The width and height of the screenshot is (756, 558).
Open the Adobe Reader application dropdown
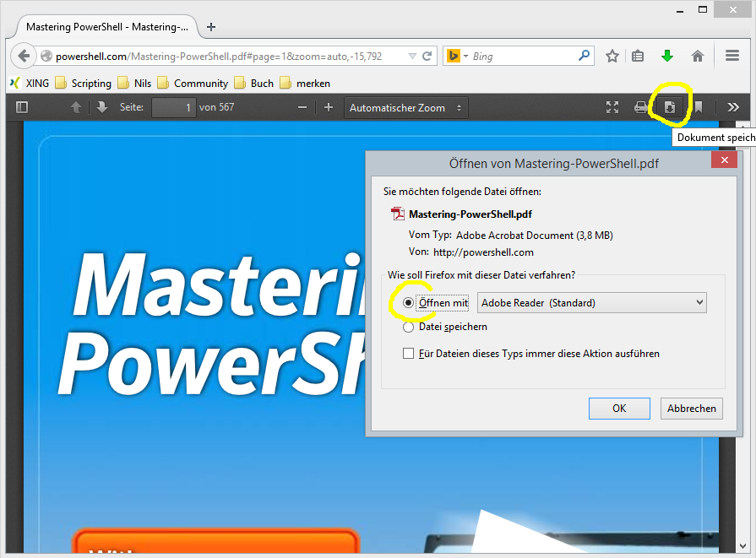click(x=591, y=302)
